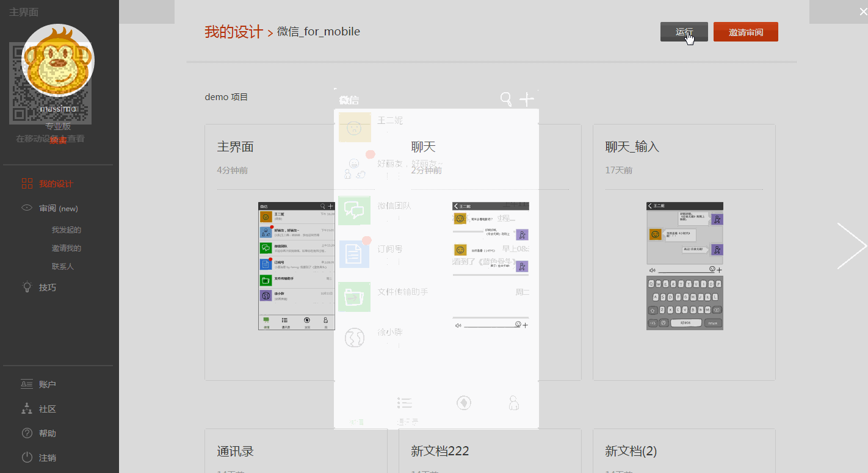The image size is (868, 473).
Task: Select 联系人 in the sidebar menu
Action: (x=63, y=266)
